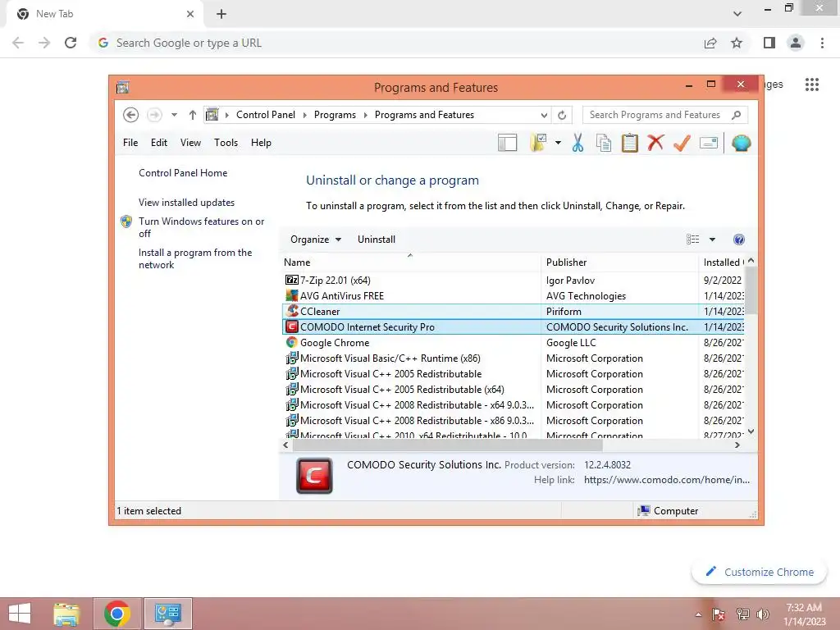
Task: Open the Chrome profile avatar
Action: (796, 43)
